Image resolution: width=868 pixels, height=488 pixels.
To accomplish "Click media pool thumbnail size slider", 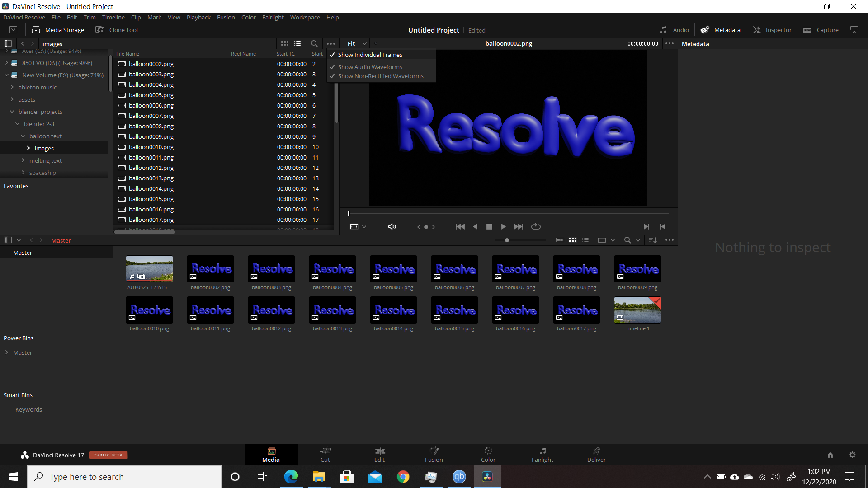I will click(x=507, y=240).
